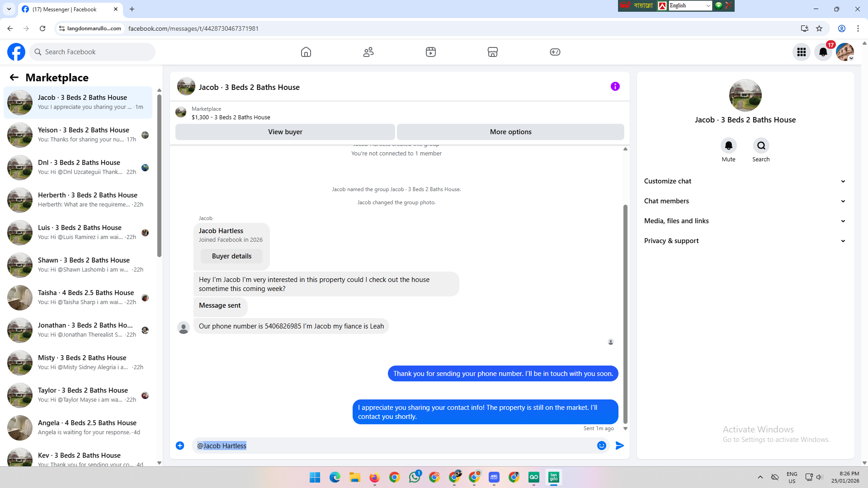The height and width of the screenshot is (488, 868).
Task: Click the message thread scrollbar
Action: (x=625, y=314)
